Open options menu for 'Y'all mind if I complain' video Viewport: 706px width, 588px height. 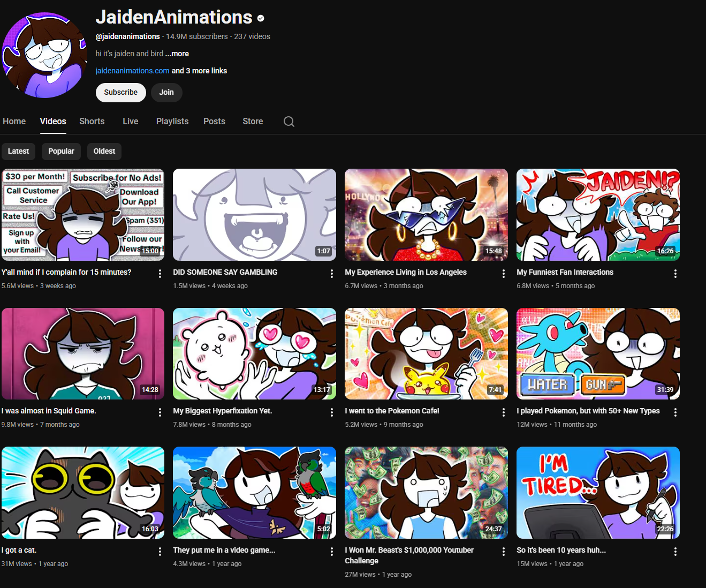point(160,274)
